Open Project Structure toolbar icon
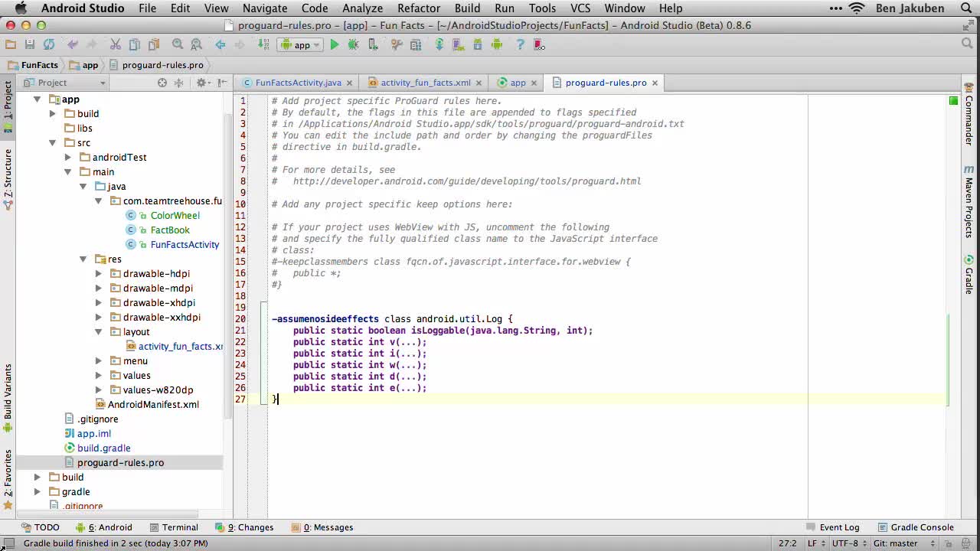Screen dimensions: 980x551 tap(416, 44)
